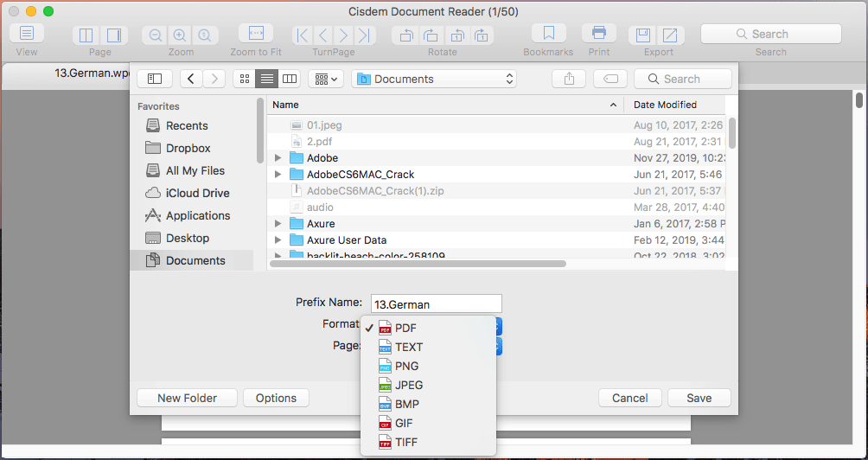Screen dimensions: 868x460
Task: Select iCloud Drive in sidebar
Action: pos(191,193)
